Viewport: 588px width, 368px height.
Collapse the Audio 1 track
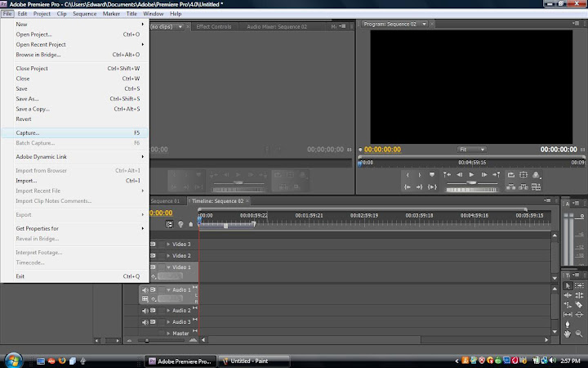(169, 289)
